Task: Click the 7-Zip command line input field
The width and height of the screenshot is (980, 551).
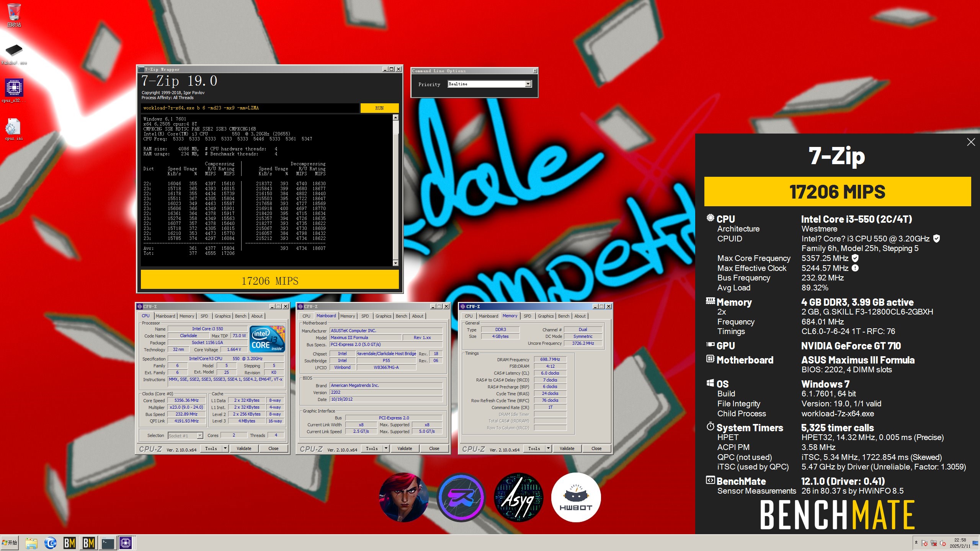Action: click(250, 108)
